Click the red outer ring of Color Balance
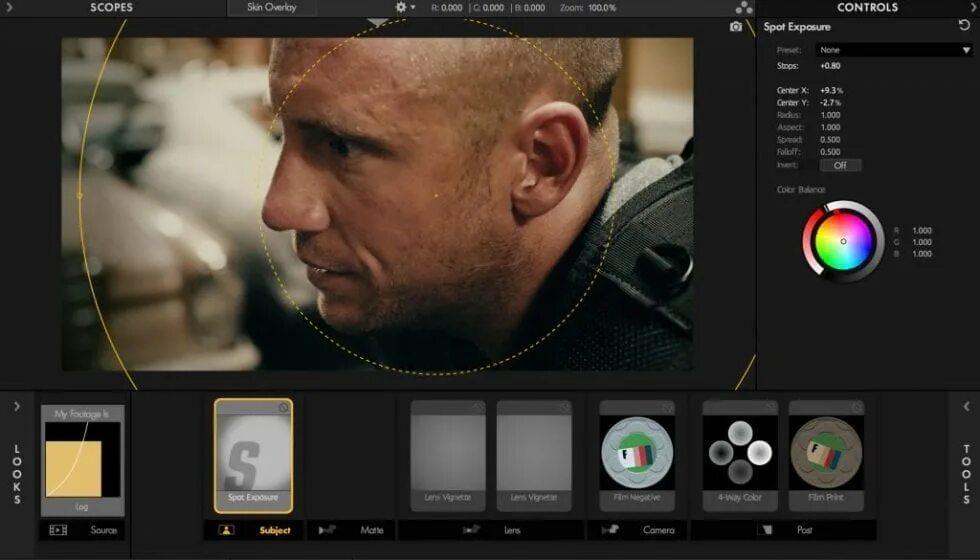Screen dimensions: 980x560 (812, 241)
